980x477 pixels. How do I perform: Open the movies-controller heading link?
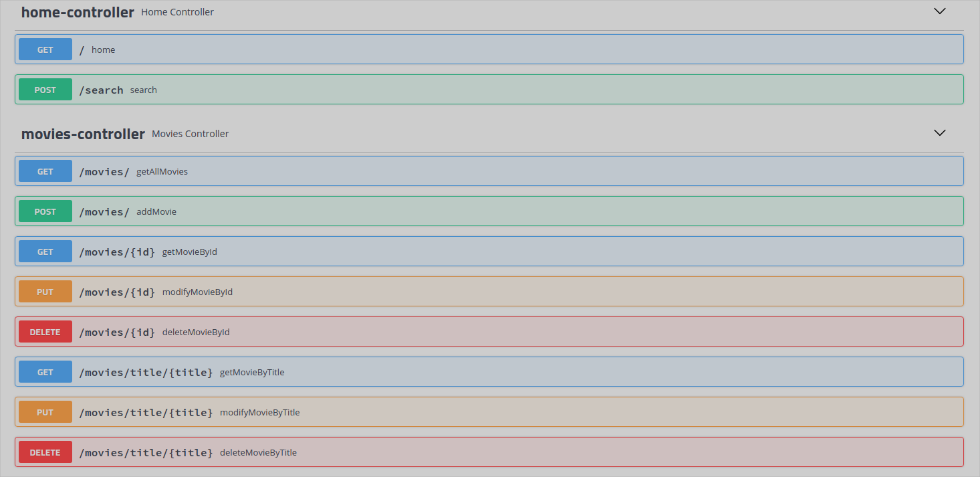point(83,134)
